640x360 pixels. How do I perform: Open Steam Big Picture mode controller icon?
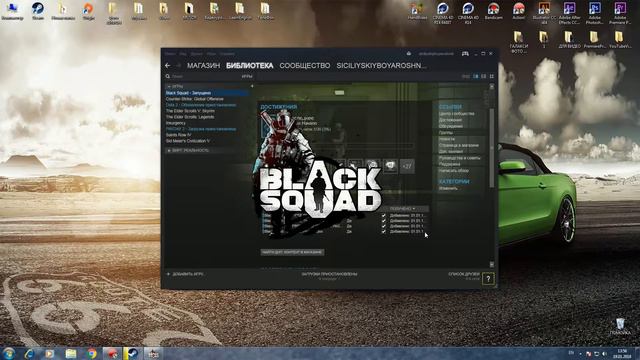(x=465, y=53)
